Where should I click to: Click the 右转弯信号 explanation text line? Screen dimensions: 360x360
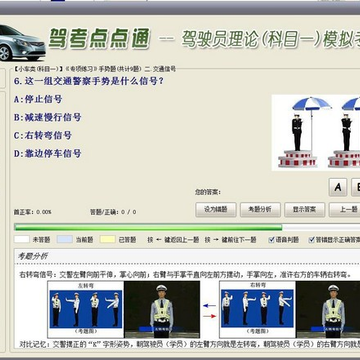click(185, 275)
